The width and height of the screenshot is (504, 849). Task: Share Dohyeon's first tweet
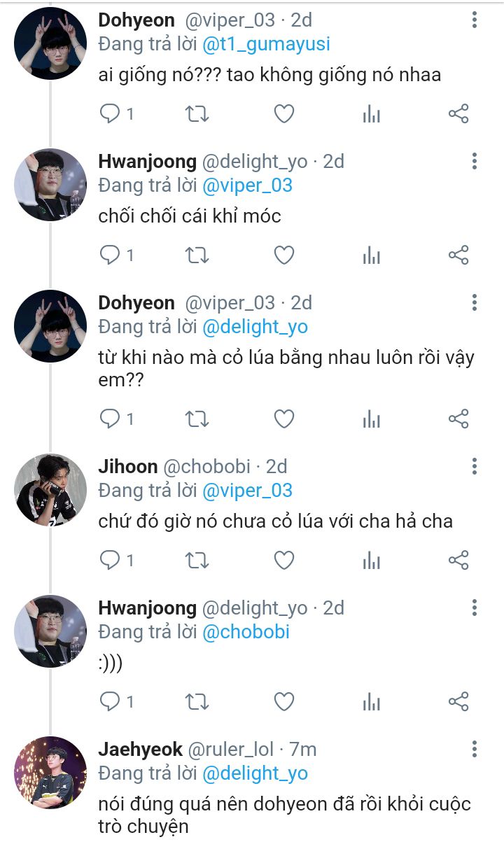458,113
